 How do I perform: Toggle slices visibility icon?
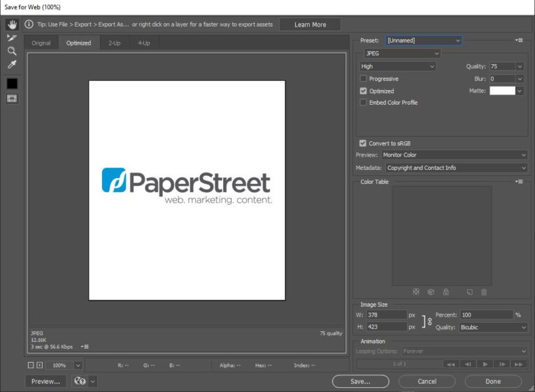[x=12, y=99]
